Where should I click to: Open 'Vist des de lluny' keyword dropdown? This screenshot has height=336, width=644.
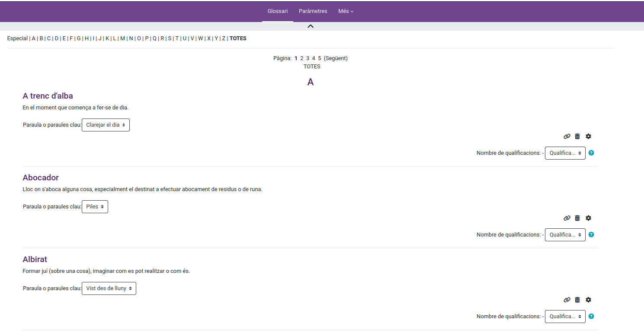click(109, 288)
